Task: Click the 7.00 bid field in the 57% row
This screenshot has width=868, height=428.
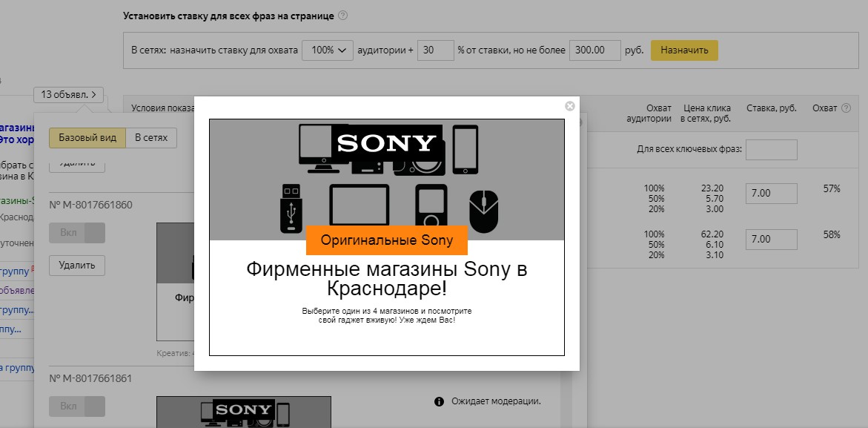Action: coord(771,194)
